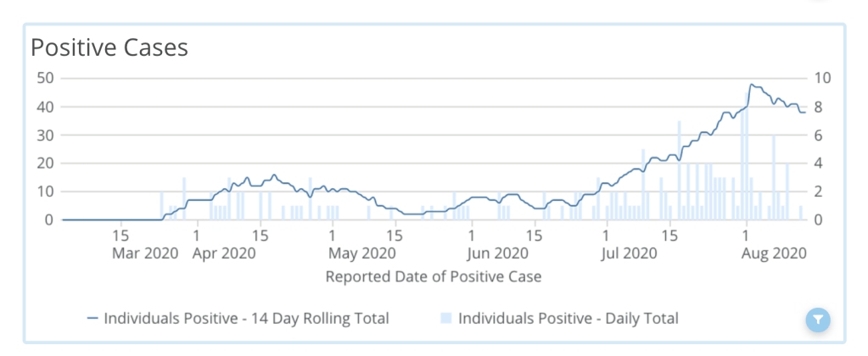868x356 pixels.
Task: Click the round filter funnel icon
Action: point(817,320)
